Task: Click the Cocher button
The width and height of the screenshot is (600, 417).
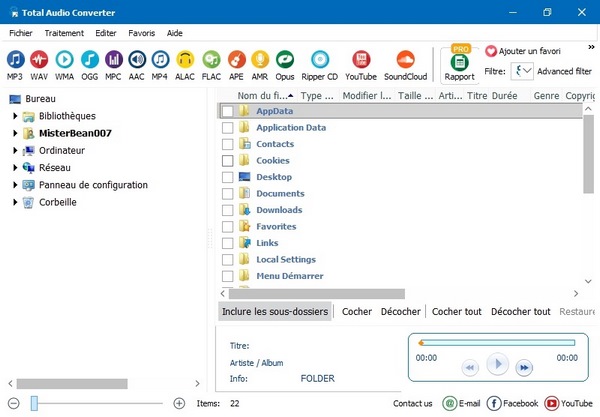Action: 357,311
